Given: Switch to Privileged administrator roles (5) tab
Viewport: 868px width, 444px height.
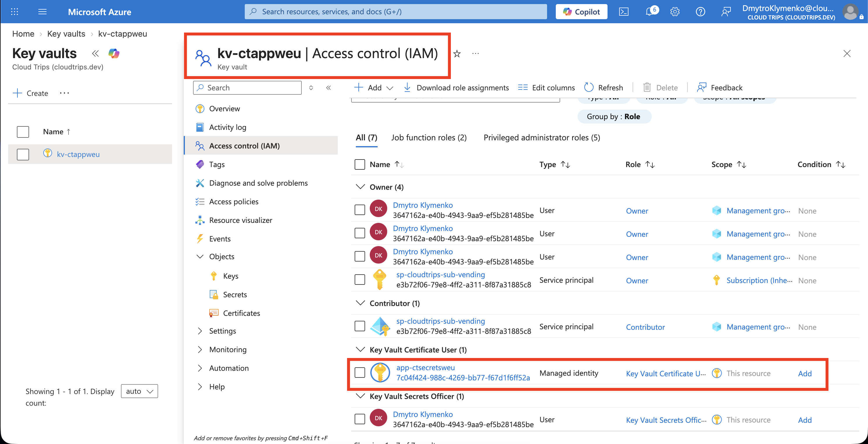Looking at the screenshot, I should [x=542, y=137].
